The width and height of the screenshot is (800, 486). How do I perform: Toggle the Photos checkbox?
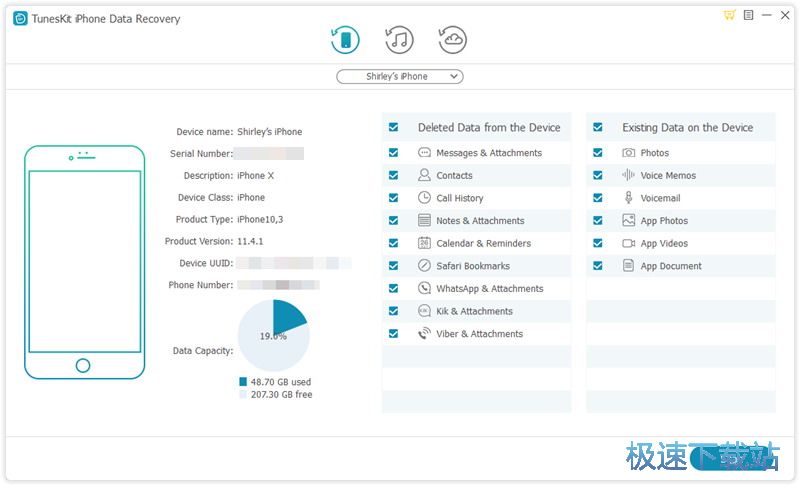[x=598, y=152]
